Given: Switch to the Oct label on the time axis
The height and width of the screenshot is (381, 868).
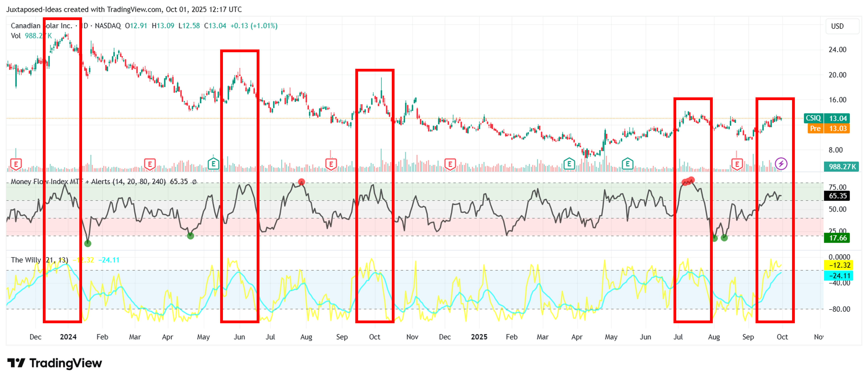Looking at the screenshot, I should (783, 337).
